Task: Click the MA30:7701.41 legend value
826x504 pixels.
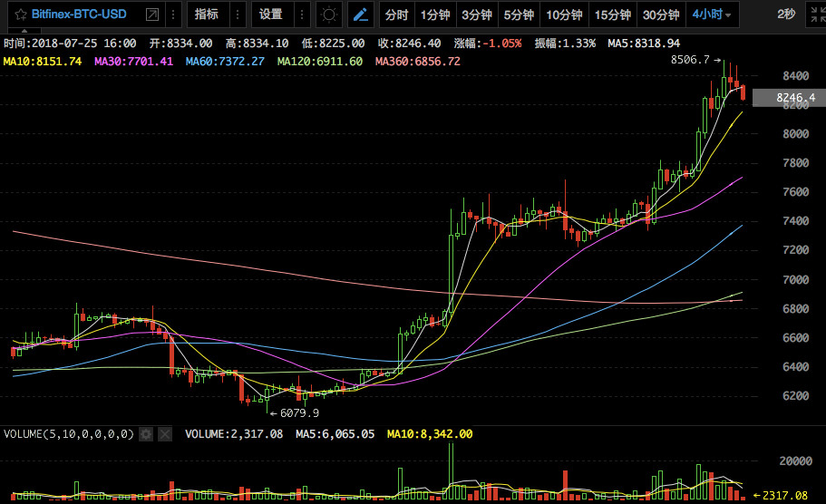Action: (134, 61)
